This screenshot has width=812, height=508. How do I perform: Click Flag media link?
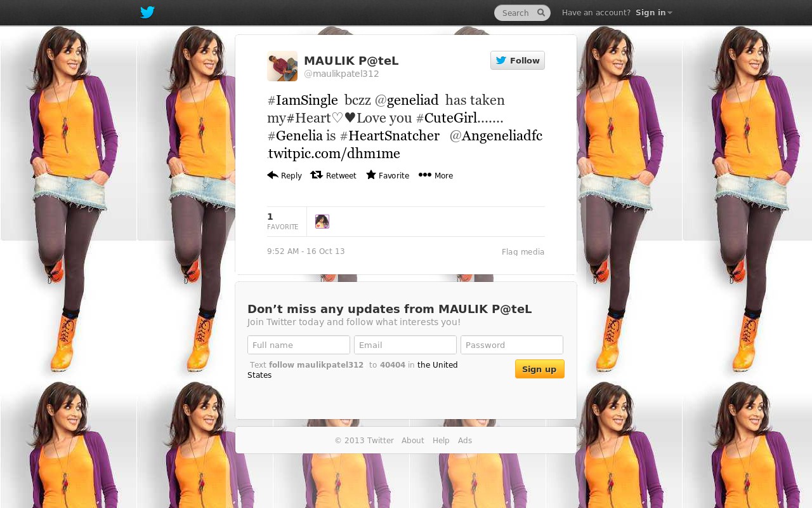click(x=523, y=252)
